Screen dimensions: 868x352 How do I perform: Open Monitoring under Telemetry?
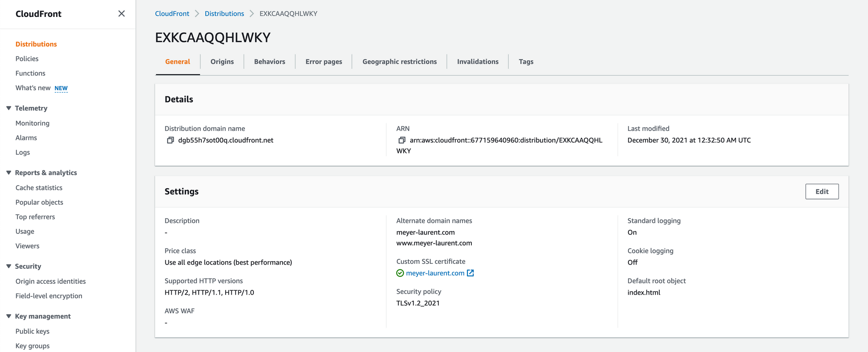(x=33, y=123)
